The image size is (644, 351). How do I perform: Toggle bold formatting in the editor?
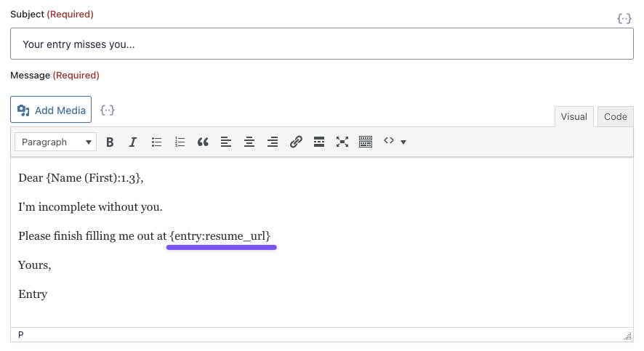[110, 142]
